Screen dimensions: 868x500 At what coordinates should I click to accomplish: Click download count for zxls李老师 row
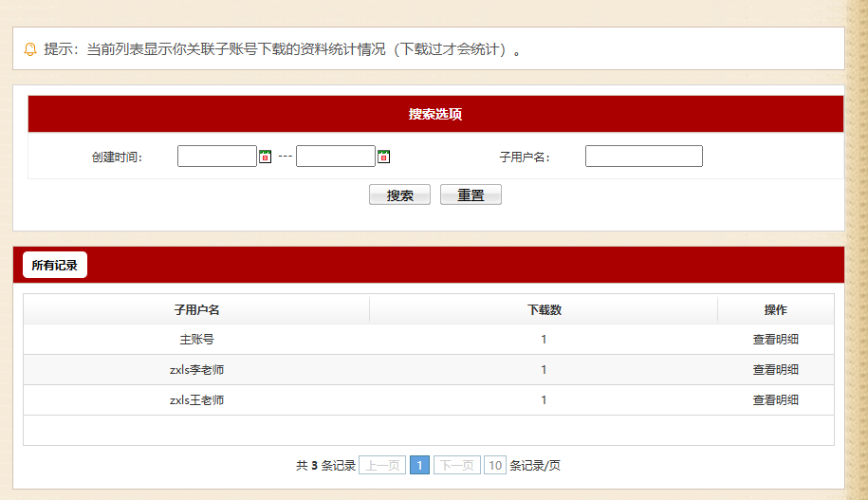(x=544, y=370)
